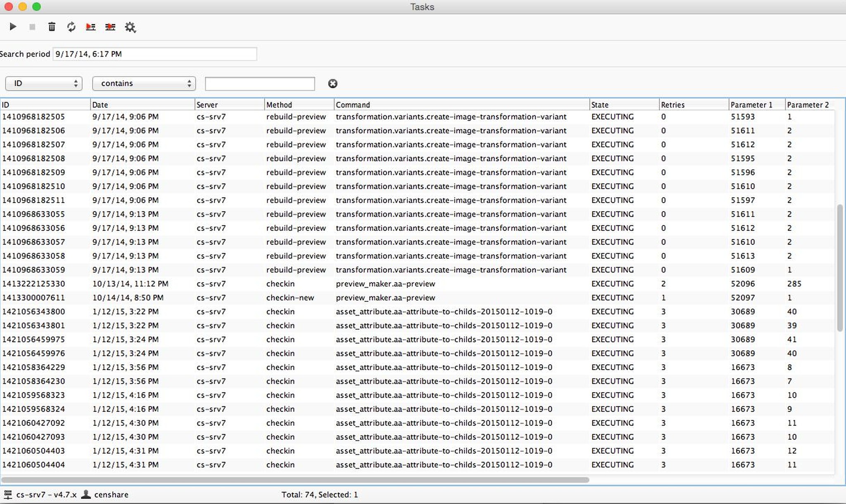
Task: Clear the filter with the X icon
Action: point(333,84)
